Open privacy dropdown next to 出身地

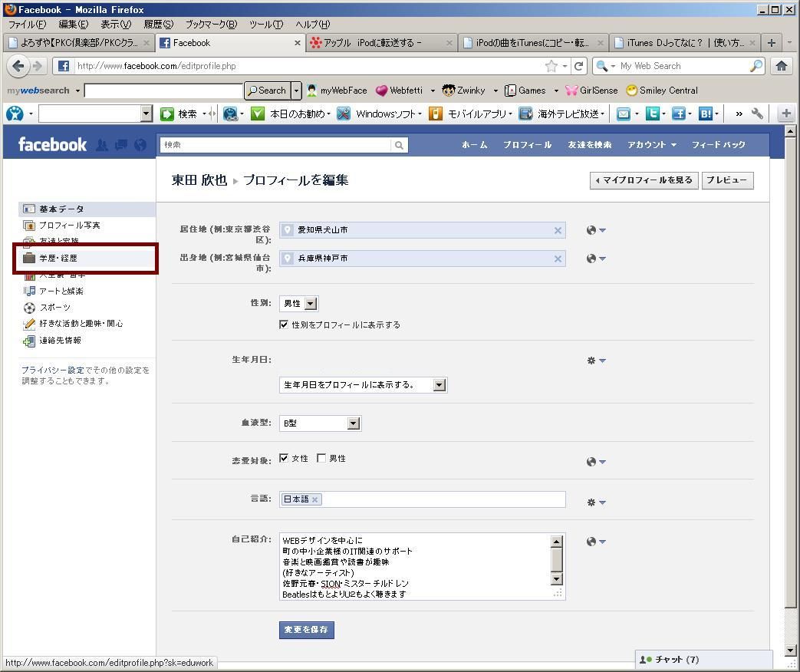click(596, 259)
